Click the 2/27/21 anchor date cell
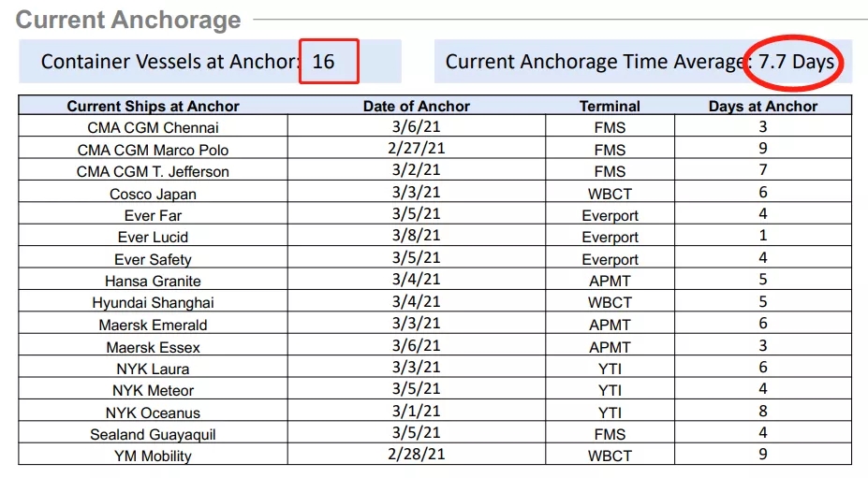This screenshot has width=868, height=478. click(x=417, y=150)
